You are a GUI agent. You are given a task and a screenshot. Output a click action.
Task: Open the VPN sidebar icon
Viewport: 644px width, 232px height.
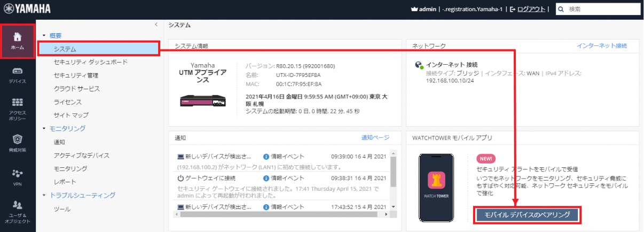click(18, 175)
